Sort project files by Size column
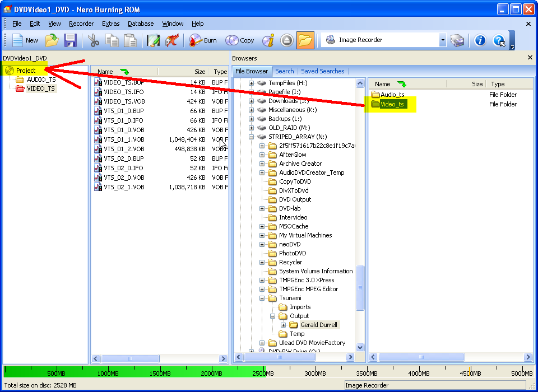Image resolution: width=538 pixels, height=392 pixels. [x=199, y=72]
